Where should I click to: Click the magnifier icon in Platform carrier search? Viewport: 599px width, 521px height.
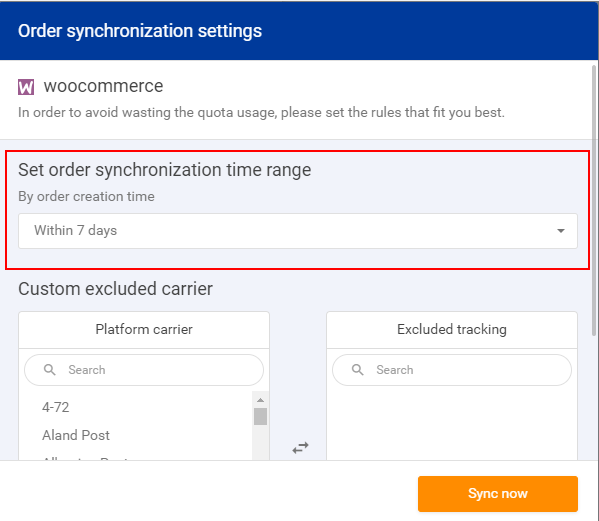coord(50,370)
